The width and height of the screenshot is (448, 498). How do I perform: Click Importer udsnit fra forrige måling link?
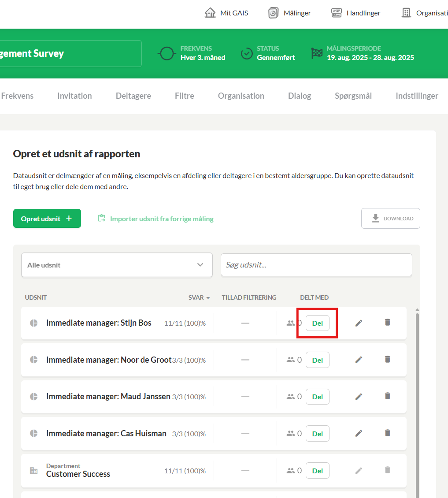tap(156, 219)
